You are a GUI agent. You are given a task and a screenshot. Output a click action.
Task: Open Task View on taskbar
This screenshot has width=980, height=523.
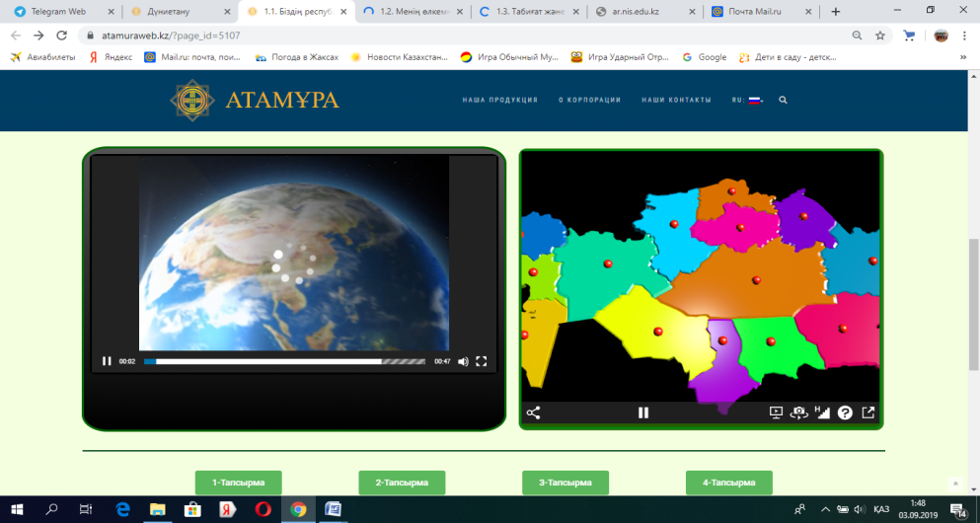86,509
